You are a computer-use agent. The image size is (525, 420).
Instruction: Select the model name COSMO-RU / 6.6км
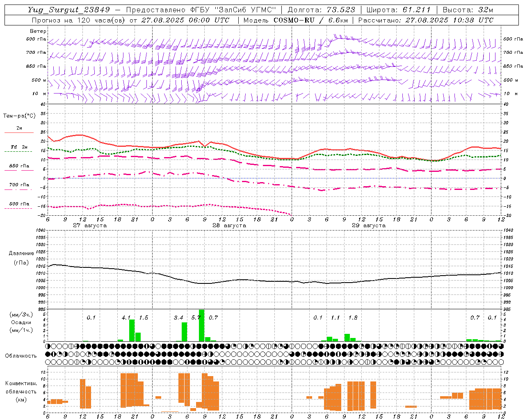coord(310,20)
